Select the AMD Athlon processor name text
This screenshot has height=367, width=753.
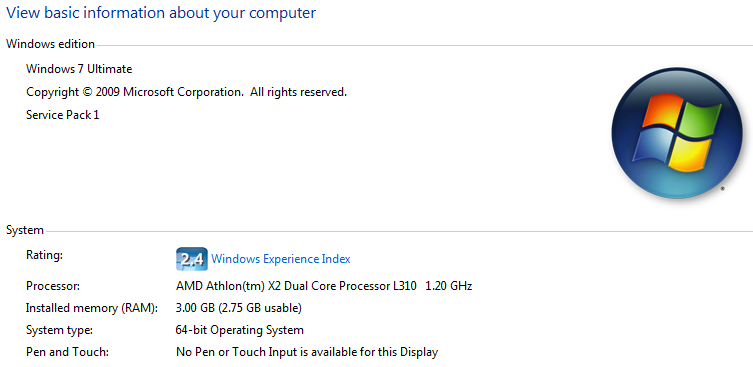296,286
